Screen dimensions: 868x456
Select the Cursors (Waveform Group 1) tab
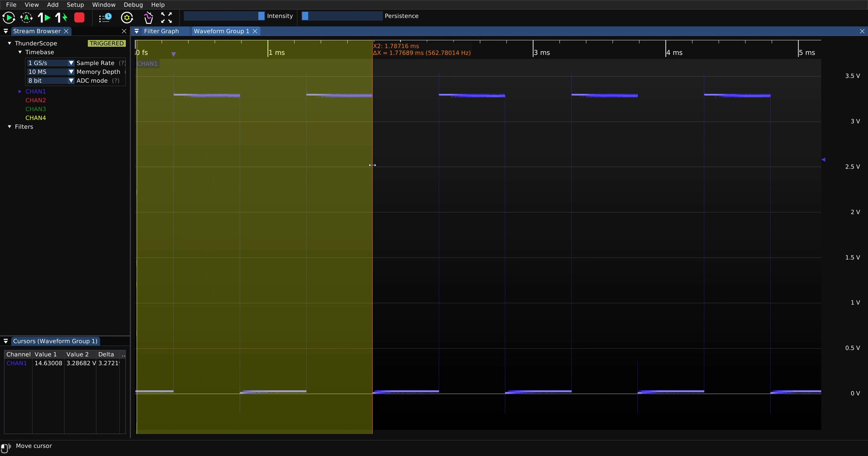pos(55,341)
